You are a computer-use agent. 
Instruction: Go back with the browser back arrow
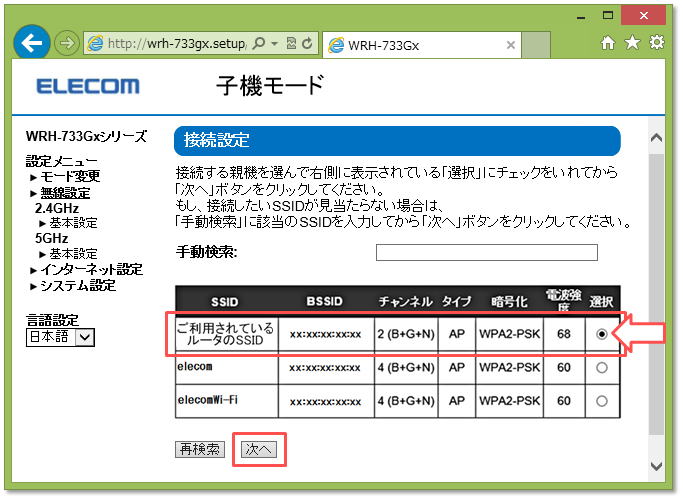[x=32, y=43]
